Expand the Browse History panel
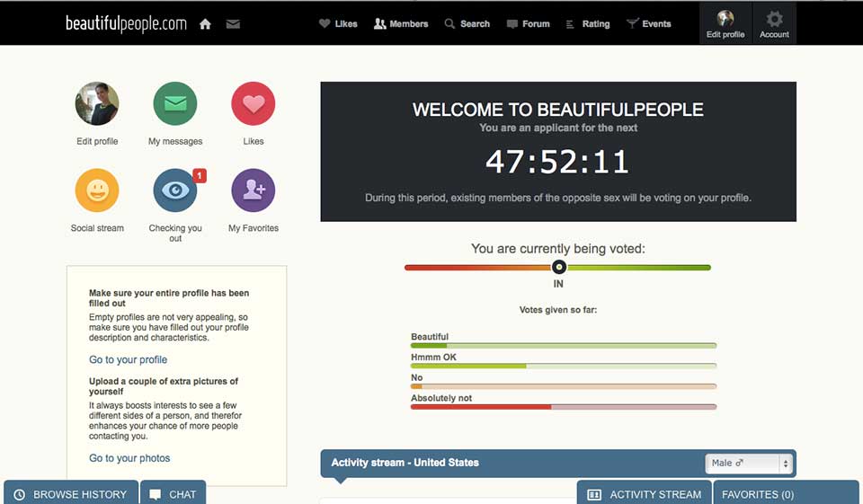Screen dimensions: 863x504 pyautogui.click(x=71, y=494)
